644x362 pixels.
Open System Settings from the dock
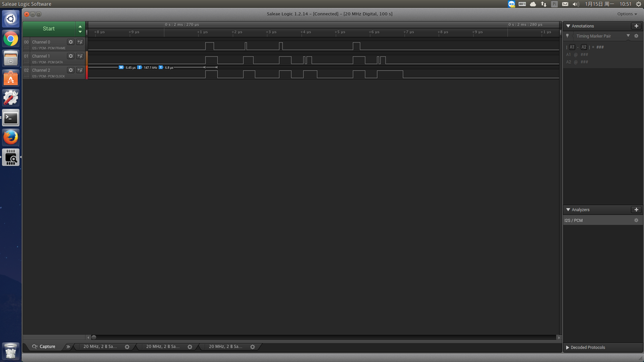[11, 98]
